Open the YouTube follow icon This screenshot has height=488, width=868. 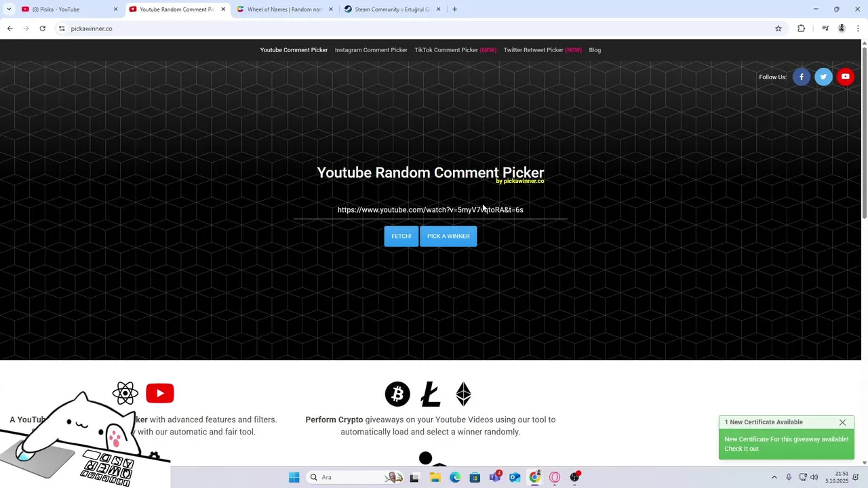click(x=845, y=77)
